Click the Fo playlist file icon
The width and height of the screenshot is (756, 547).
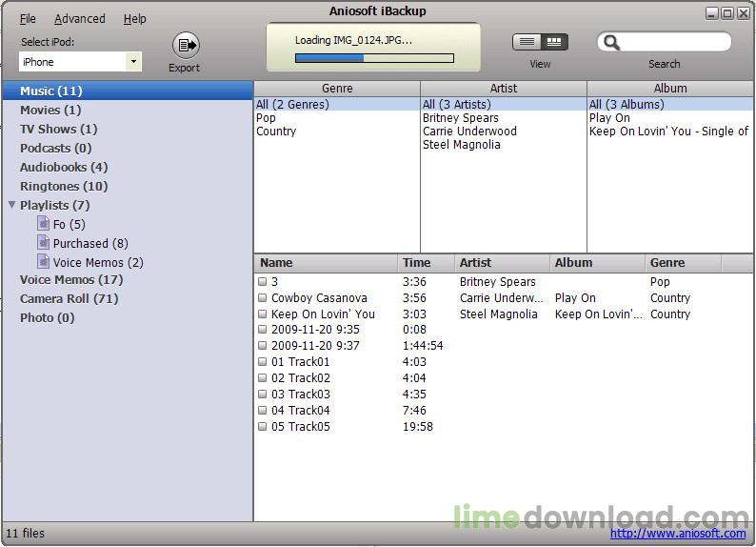44,224
